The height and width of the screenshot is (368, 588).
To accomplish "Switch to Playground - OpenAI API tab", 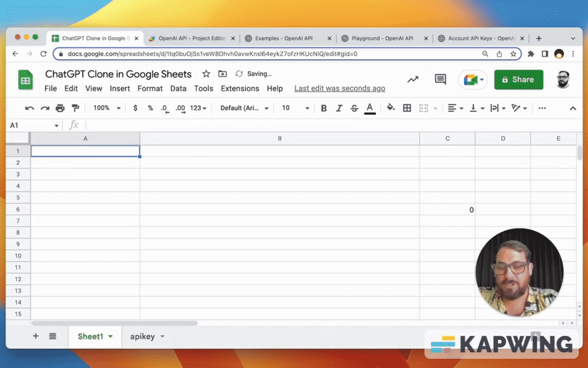I will click(x=384, y=39).
